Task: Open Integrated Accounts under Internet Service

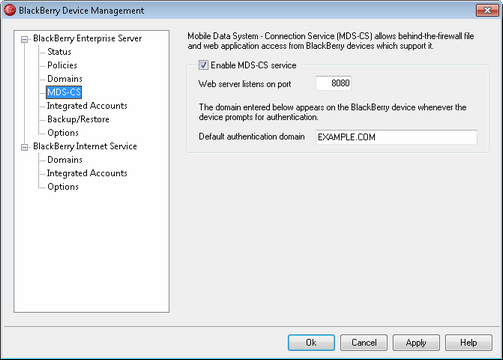Action: tap(87, 173)
